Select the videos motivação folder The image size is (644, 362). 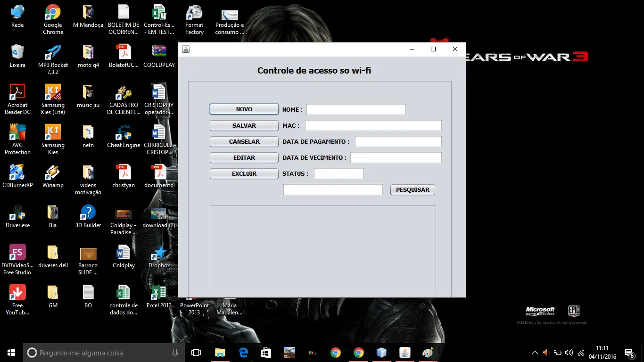pyautogui.click(x=88, y=180)
